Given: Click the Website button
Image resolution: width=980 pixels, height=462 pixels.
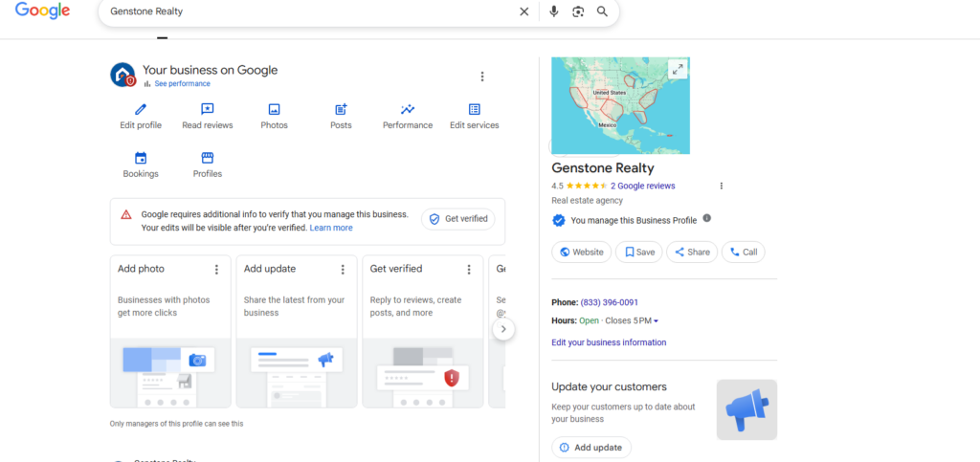Looking at the screenshot, I should (x=581, y=253).
